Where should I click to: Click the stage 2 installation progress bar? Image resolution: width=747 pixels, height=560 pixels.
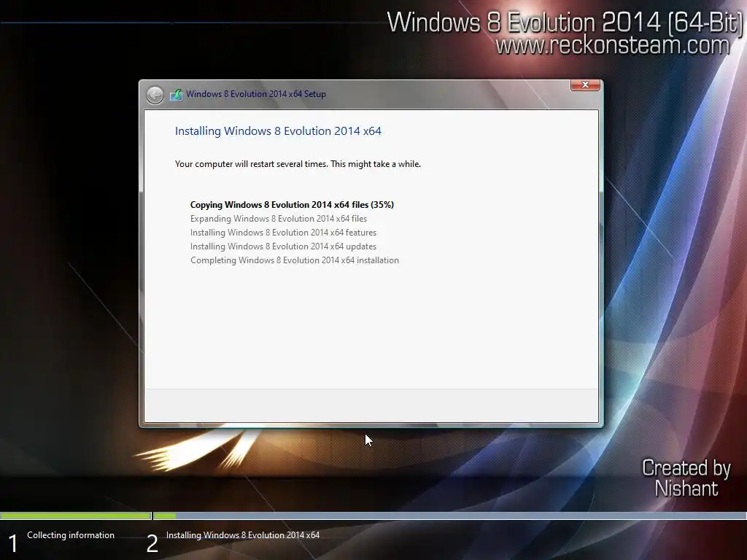coord(449,516)
